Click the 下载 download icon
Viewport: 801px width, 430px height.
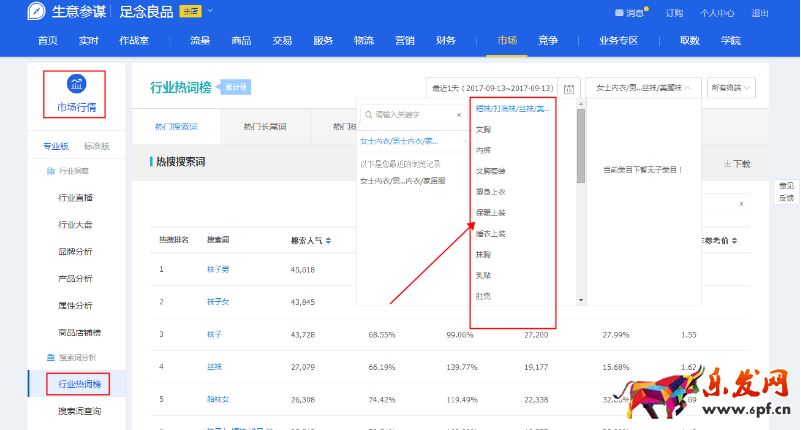pos(727,164)
